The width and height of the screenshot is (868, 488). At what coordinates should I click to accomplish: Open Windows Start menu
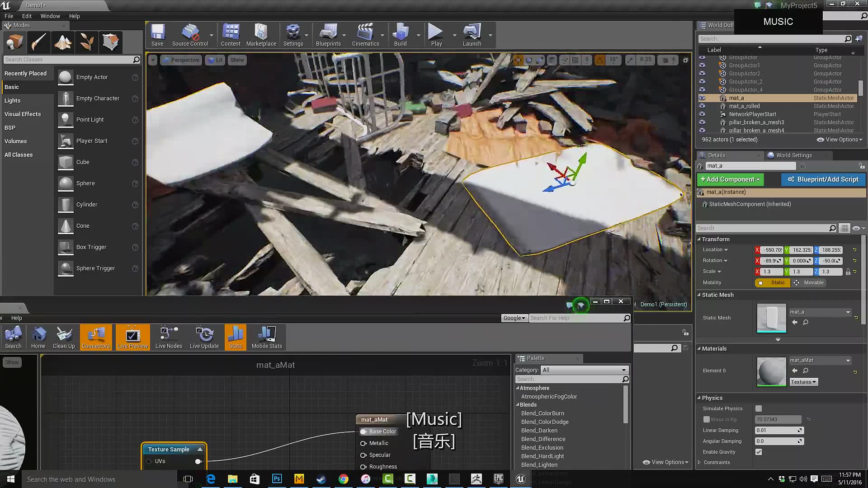[10, 479]
